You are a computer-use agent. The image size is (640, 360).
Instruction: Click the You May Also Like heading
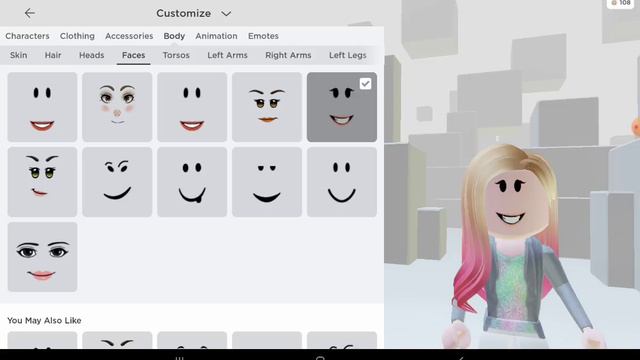pos(44,320)
